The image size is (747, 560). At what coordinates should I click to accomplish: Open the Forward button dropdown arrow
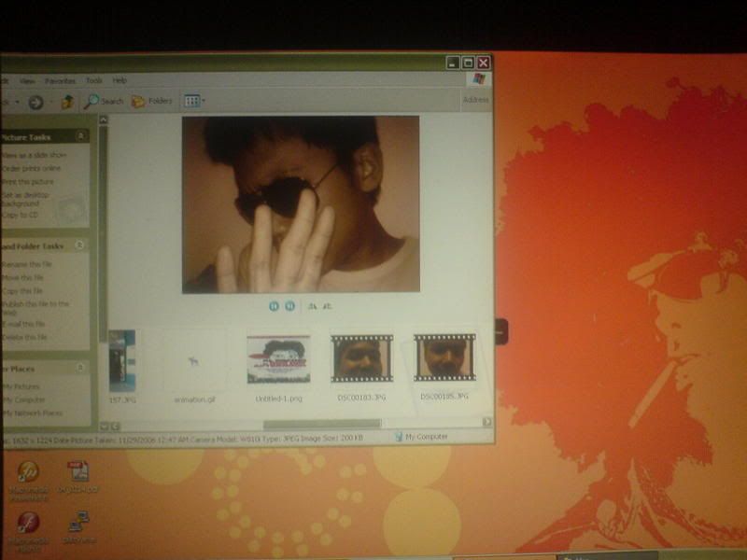click(x=51, y=102)
